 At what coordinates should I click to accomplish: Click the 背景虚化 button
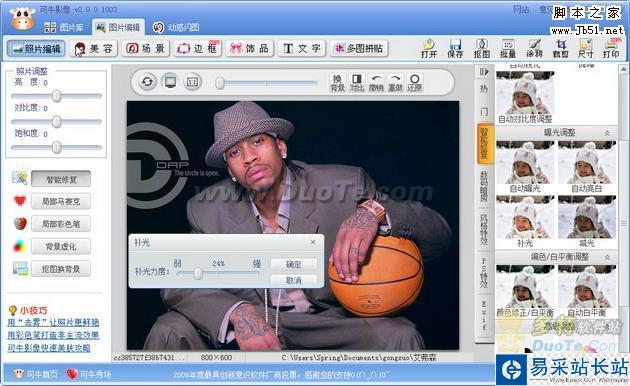pos(61,246)
